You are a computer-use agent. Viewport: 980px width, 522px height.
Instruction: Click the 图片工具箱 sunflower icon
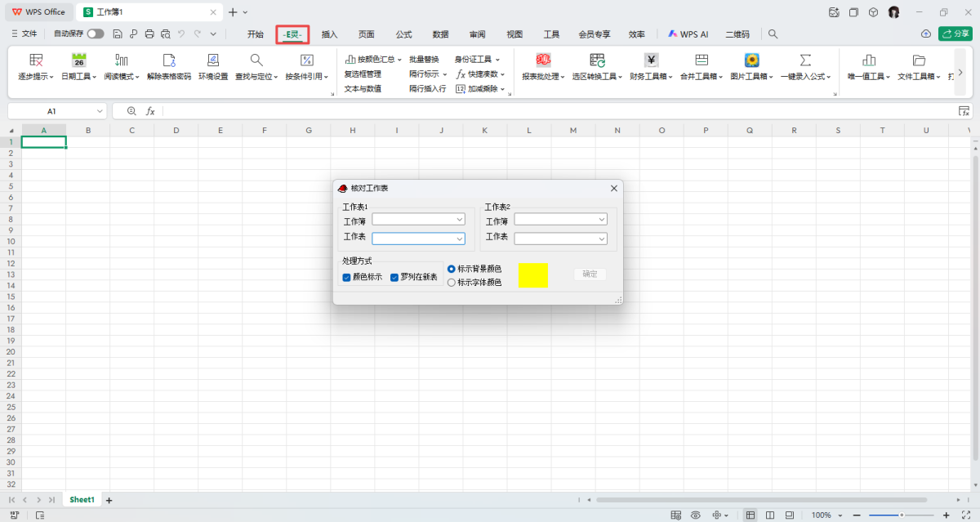click(x=751, y=60)
